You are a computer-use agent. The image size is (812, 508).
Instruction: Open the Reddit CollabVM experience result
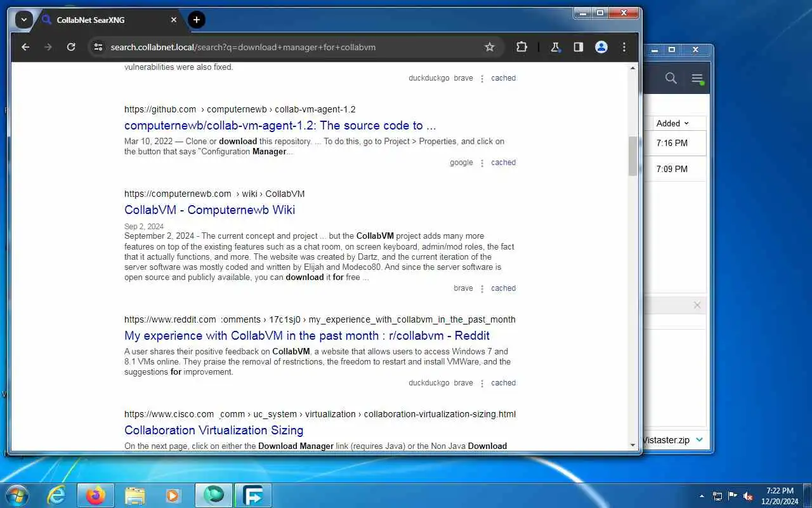click(x=307, y=336)
